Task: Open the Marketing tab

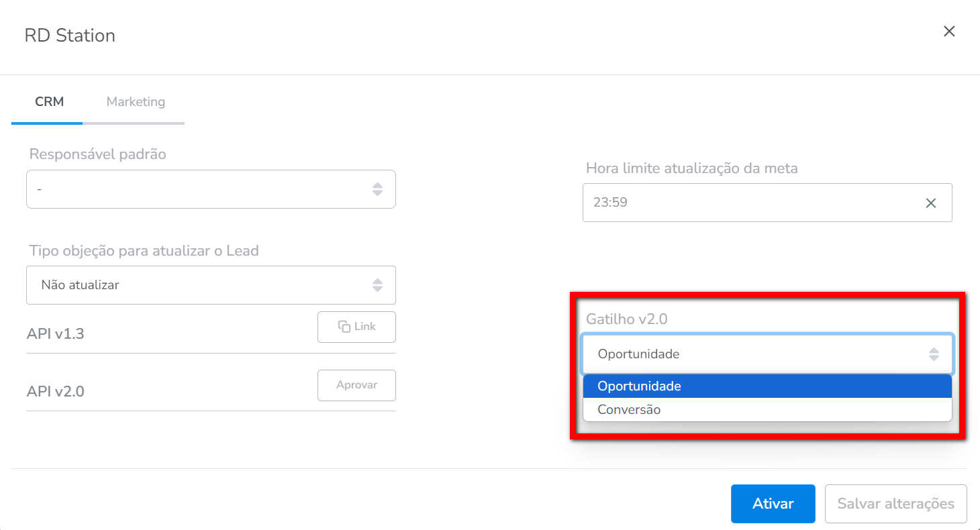Action: [x=136, y=102]
